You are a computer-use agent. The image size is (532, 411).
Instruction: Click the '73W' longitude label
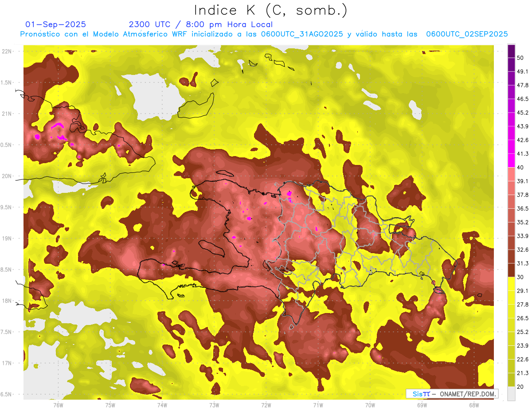pyautogui.click(x=214, y=405)
